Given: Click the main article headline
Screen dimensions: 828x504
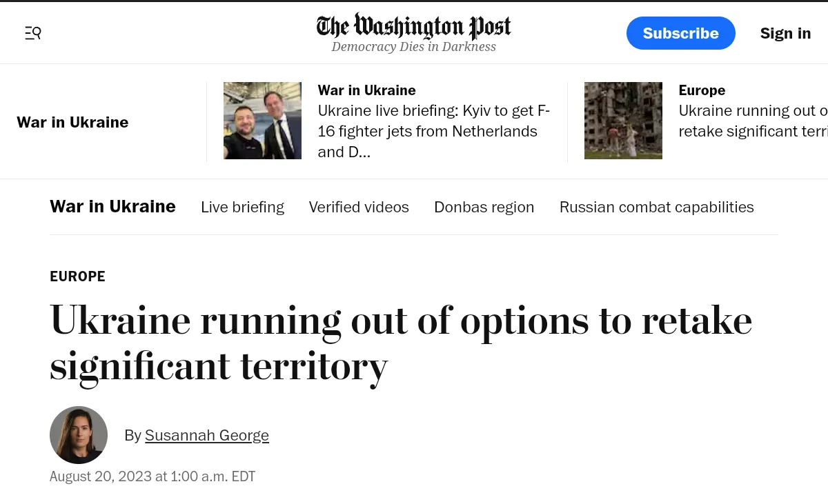Looking at the screenshot, I should (400, 343).
